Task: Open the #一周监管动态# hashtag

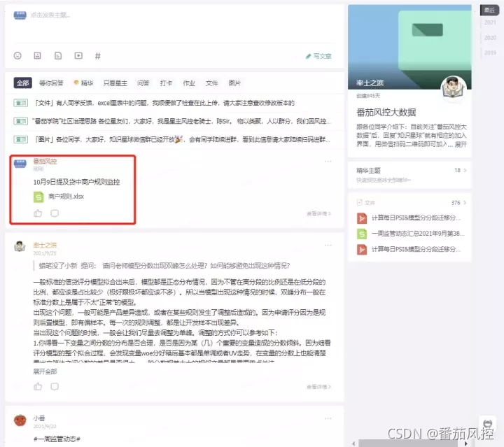Action: coord(57,439)
